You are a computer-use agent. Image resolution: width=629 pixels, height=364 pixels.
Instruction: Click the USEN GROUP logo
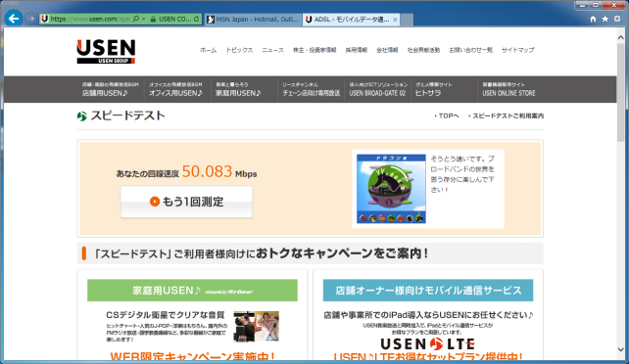tap(106, 51)
